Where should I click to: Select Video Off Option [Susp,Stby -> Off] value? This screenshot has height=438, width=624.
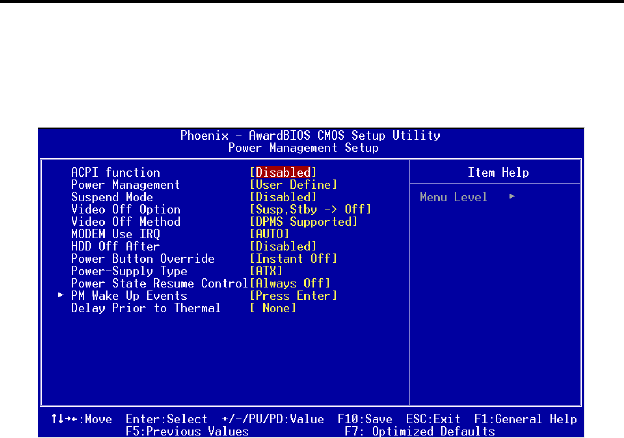point(310,210)
